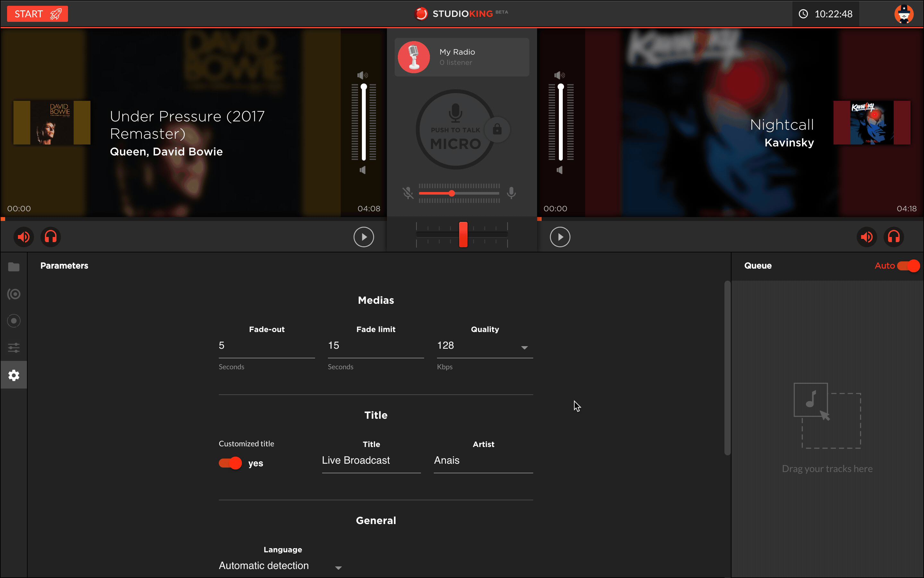The image size is (924, 578).
Task: Open the Language Automatic detection dropdown
Action: click(281, 566)
